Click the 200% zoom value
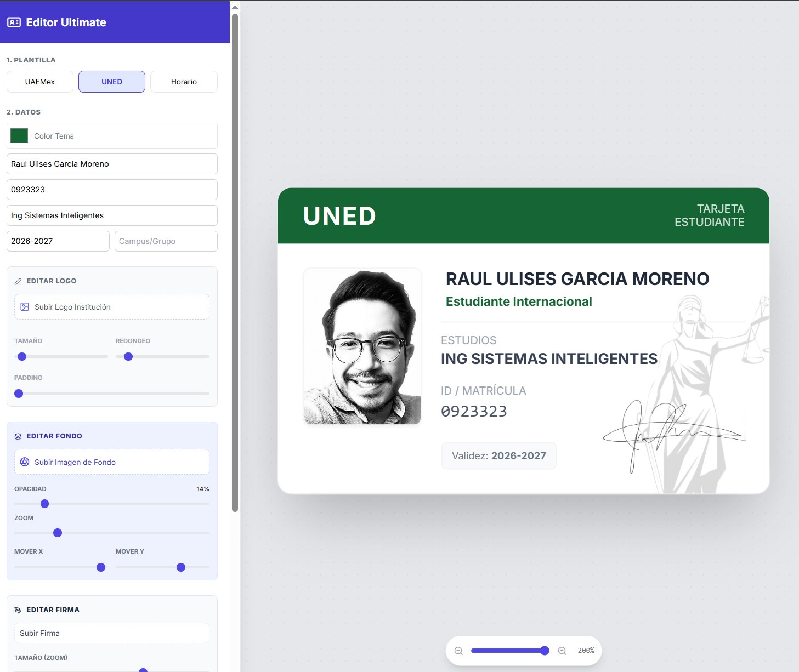The height and width of the screenshot is (672, 799). click(x=586, y=651)
